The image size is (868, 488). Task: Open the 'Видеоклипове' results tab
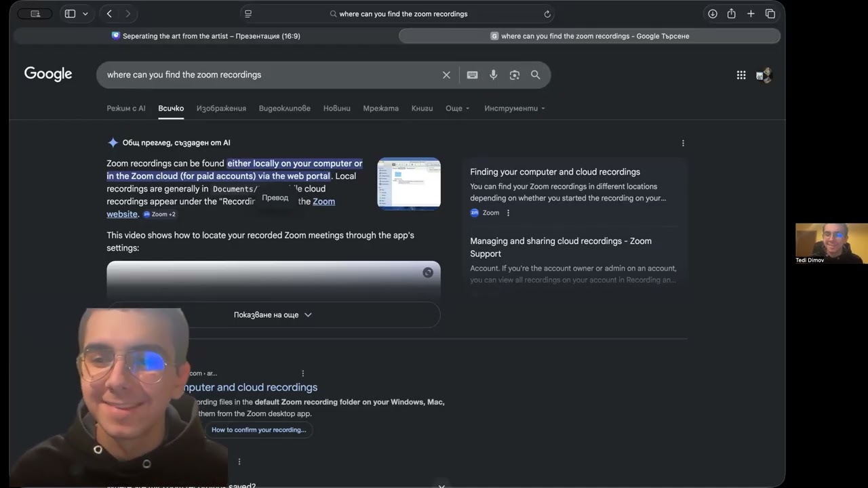(x=285, y=108)
